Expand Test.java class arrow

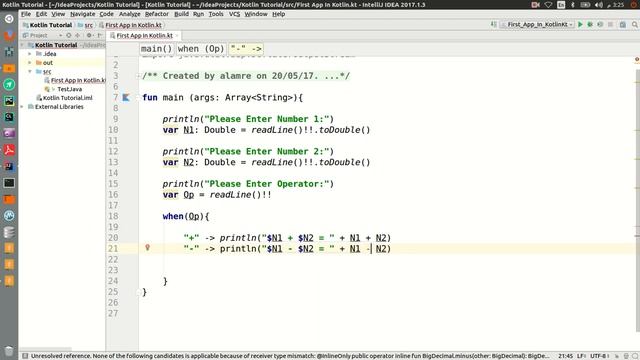point(53,89)
